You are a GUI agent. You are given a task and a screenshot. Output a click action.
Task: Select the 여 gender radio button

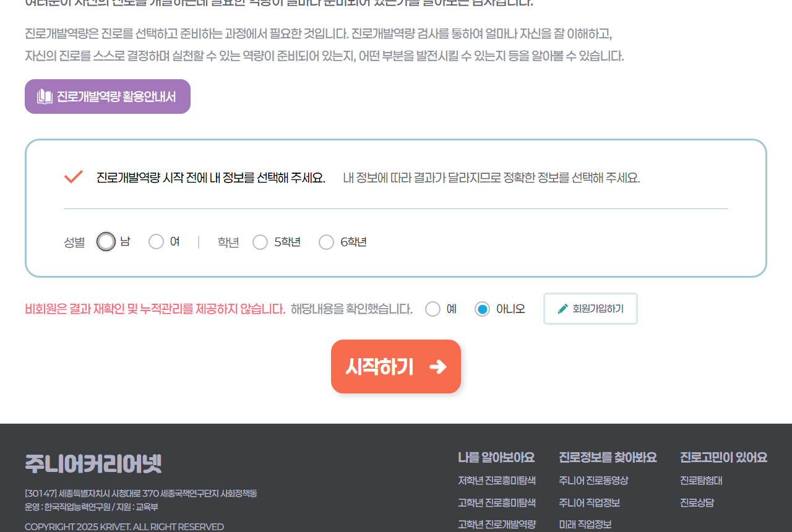click(x=156, y=242)
